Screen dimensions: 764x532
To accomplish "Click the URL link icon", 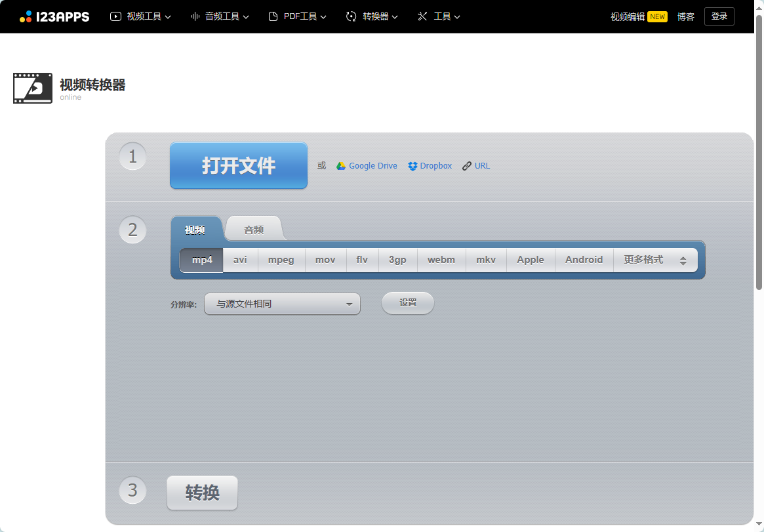I will (466, 165).
